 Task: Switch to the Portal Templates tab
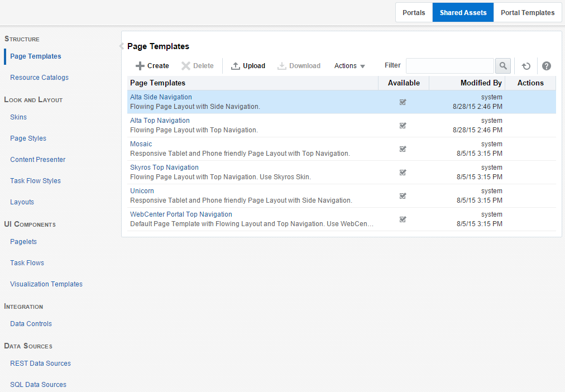[528, 13]
